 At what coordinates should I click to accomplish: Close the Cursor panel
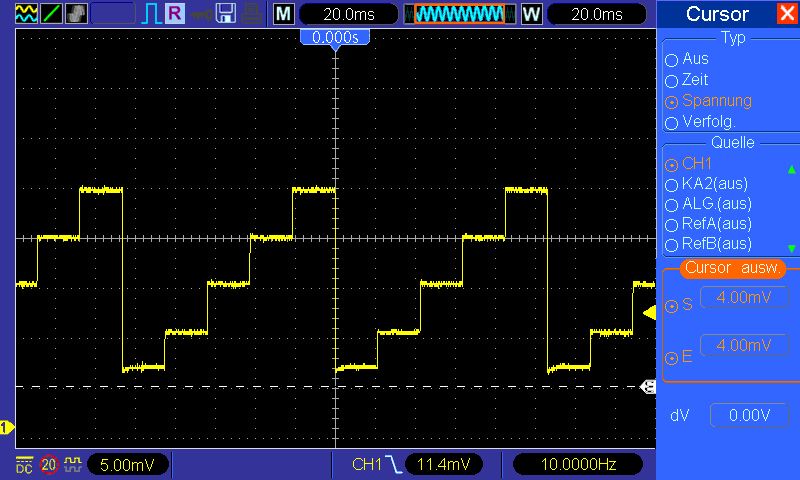pyautogui.click(x=787, y=13)
